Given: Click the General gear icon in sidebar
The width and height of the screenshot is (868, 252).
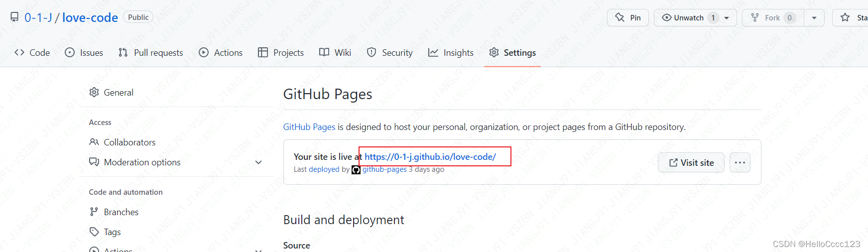Looking at the screenshot, I should (94, 92).
